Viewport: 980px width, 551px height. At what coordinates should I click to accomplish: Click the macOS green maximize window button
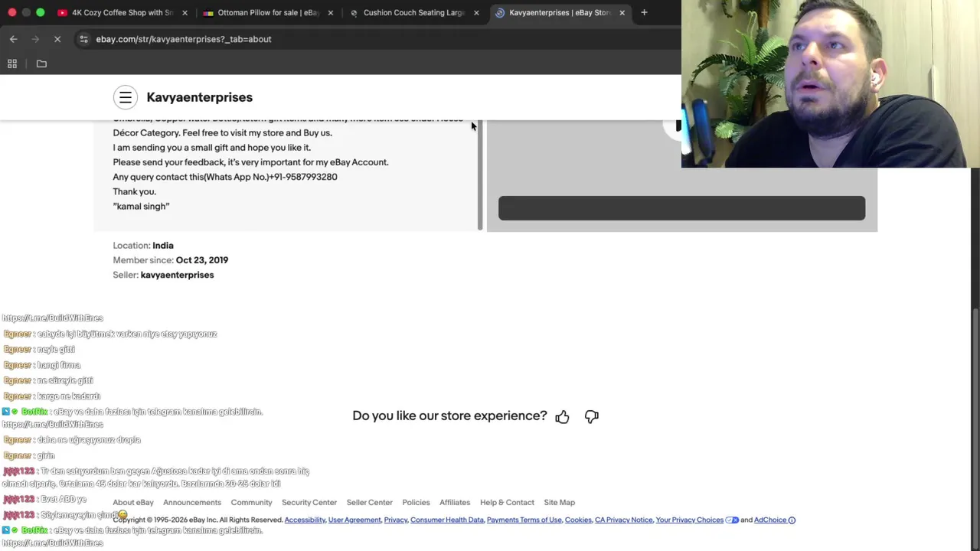(x=41, y=12)
